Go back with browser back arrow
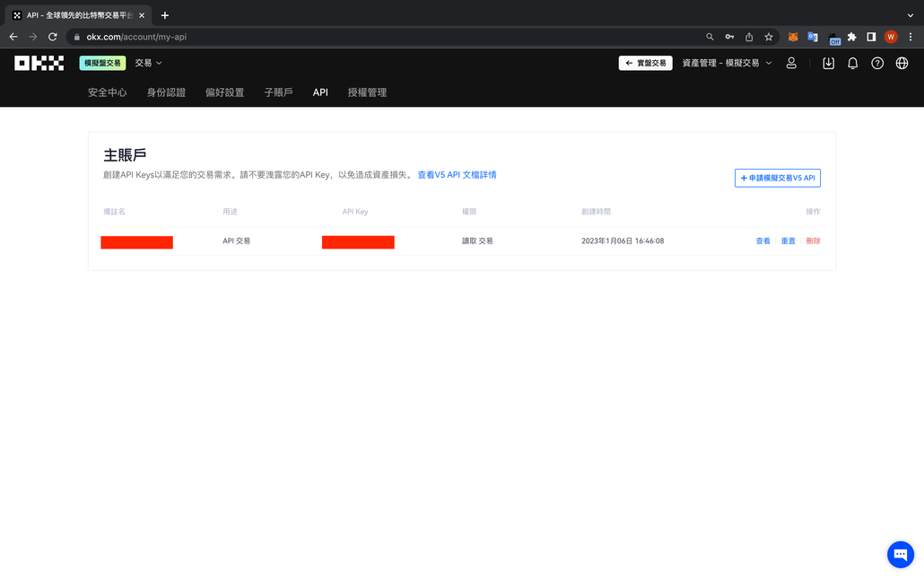 (13, 37)
